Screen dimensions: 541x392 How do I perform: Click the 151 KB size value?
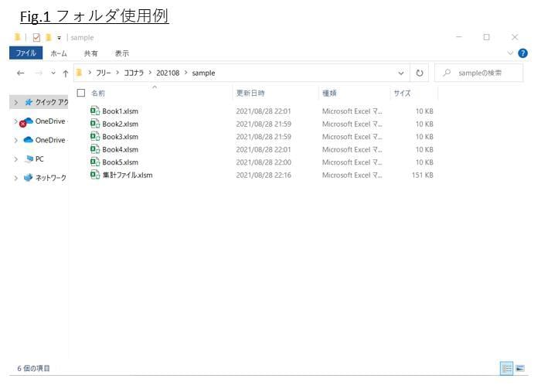(422, 175)
